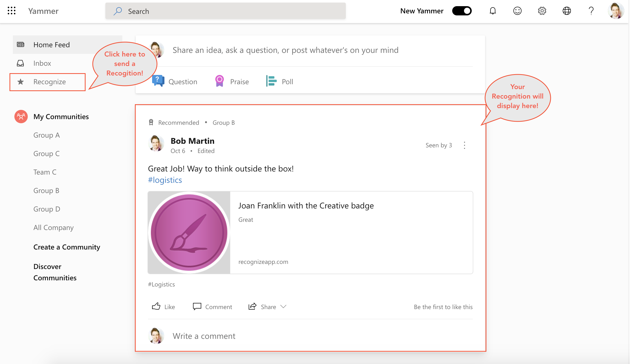Click recognizeapp.com link text

tap(263, 262)
